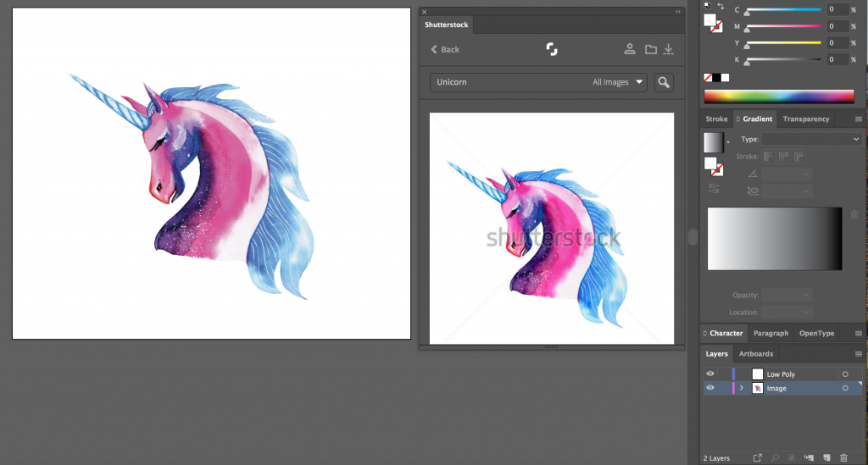The height and width of the screenshot is (465, 868).
Task: Click the magnifier search button beside Unicorn
Action: pyautogui.click(x=664, y=82)
